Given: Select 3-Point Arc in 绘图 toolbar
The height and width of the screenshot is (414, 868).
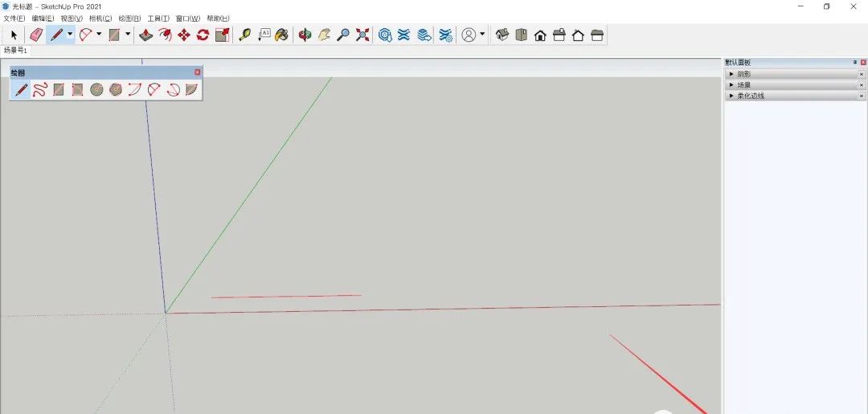Looking at the screenshot, I should [174, 89].
